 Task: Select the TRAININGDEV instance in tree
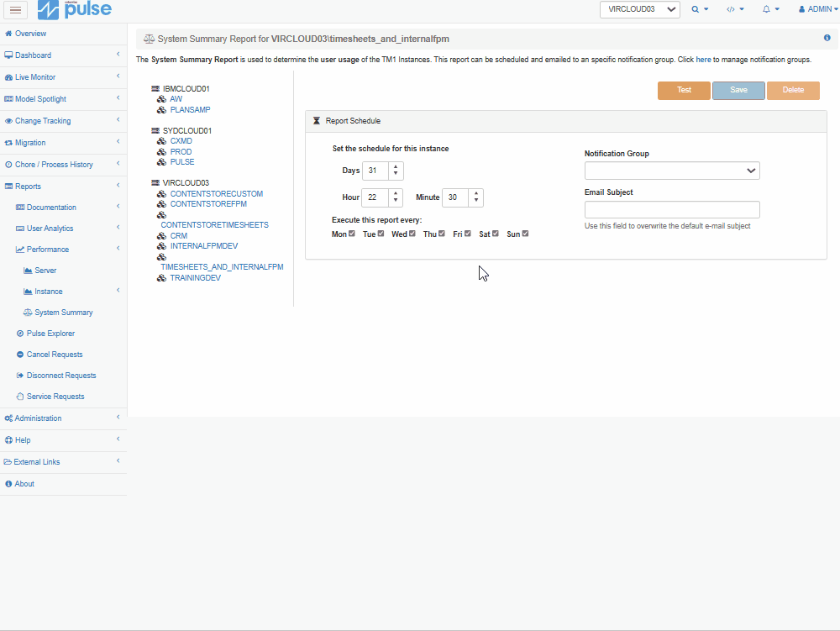[x=196, y=278]
